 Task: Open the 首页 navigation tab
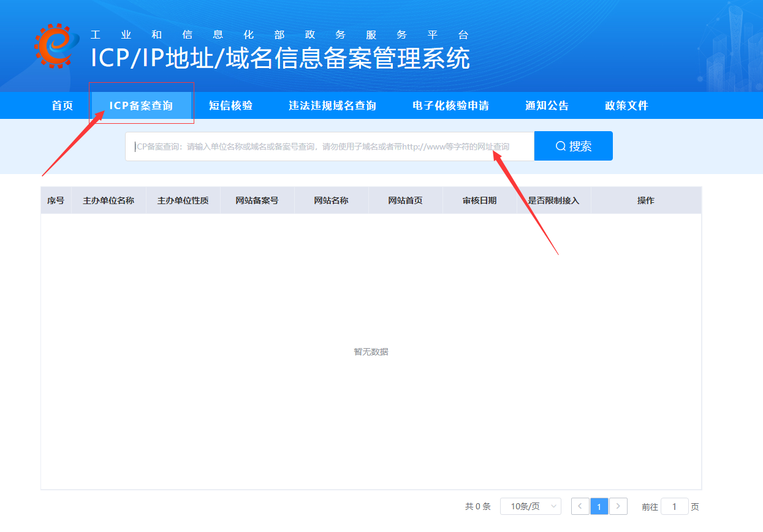(x=63, y=105)
